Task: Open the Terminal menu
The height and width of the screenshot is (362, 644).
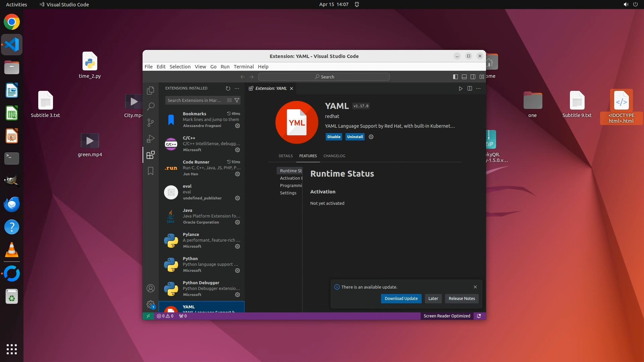Action: (244, 67)
